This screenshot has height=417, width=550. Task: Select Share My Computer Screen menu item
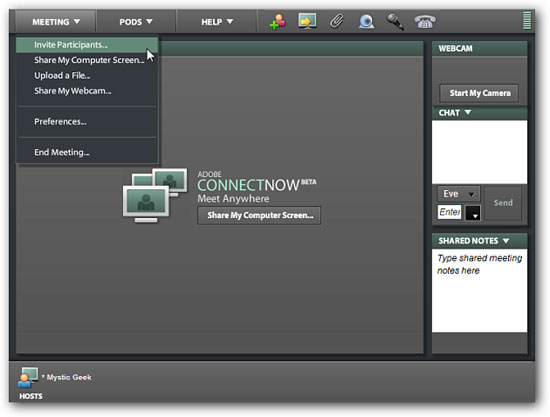tap(87, 60)
